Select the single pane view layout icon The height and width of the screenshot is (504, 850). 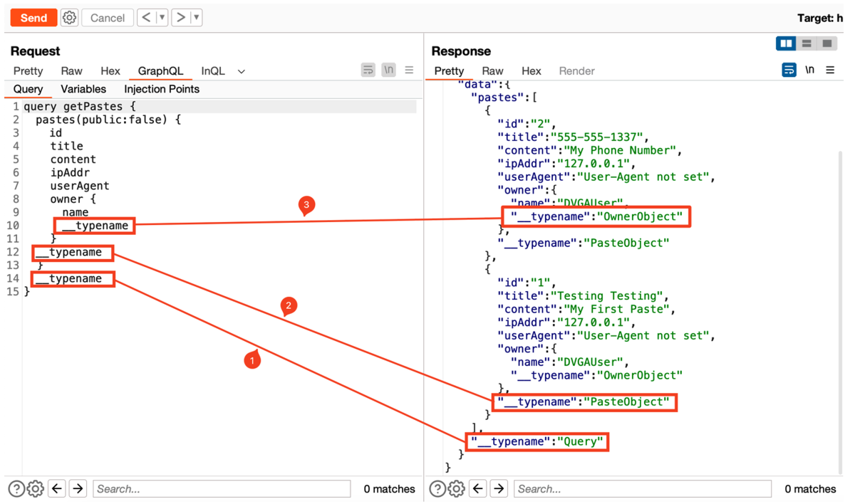827,43
